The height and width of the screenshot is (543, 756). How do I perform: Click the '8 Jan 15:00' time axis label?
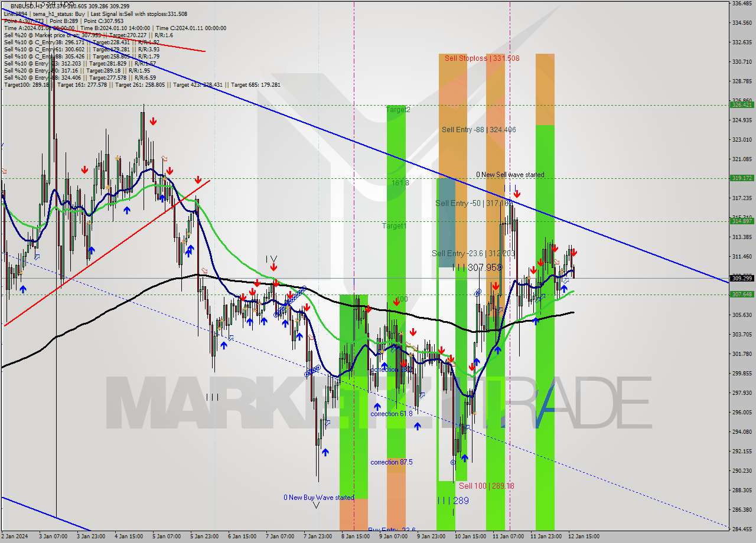point(356,537)
